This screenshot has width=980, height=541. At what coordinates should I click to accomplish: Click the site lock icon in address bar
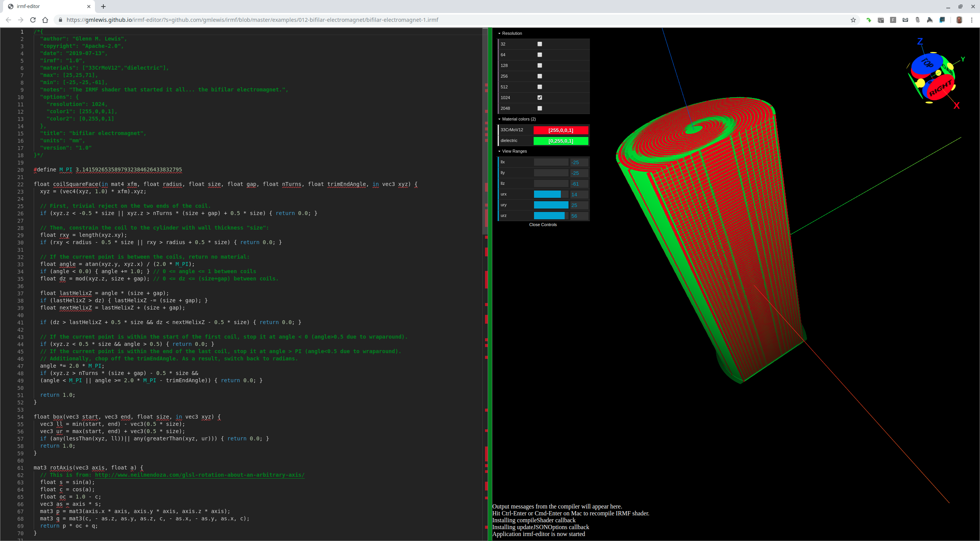[x=60, y=20]
